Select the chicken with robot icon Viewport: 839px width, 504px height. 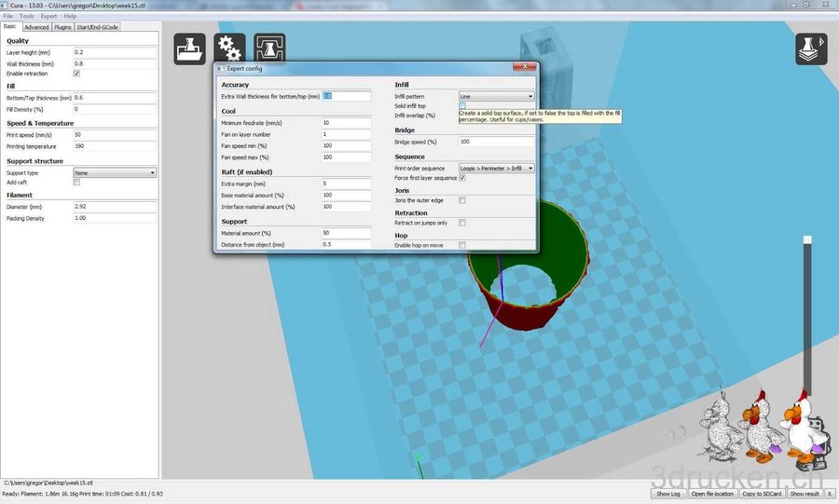tap(805, 430)
